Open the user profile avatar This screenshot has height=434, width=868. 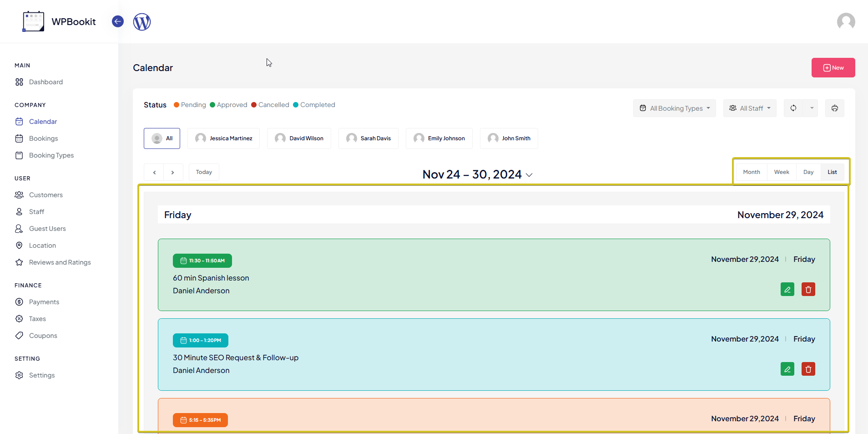coord(846,21)
